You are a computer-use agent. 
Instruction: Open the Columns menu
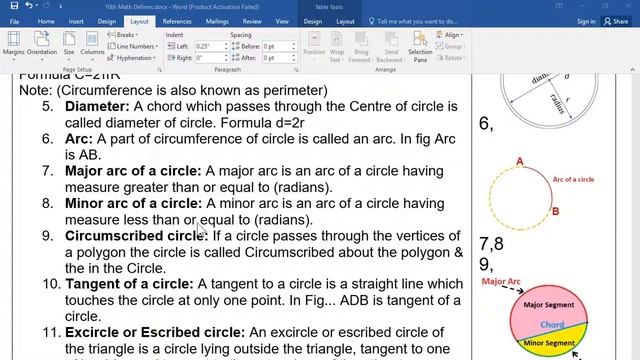click(92, 46)
